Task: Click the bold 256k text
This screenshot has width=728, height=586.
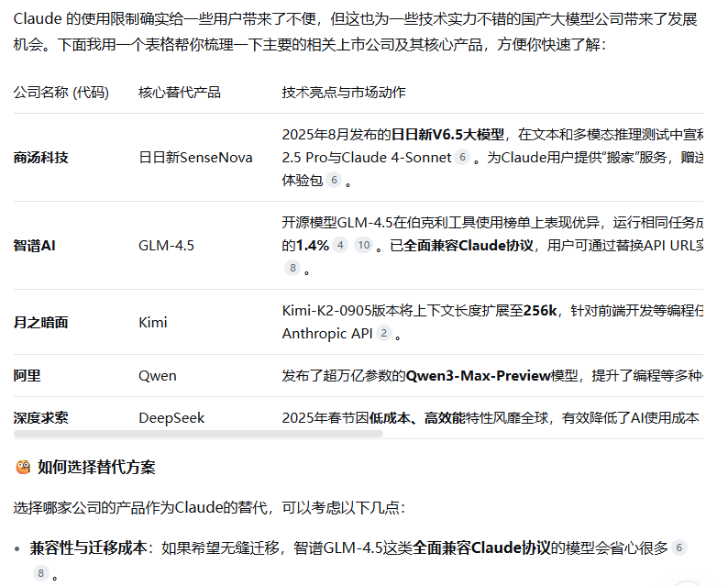Action: click(x=540, y=310)
